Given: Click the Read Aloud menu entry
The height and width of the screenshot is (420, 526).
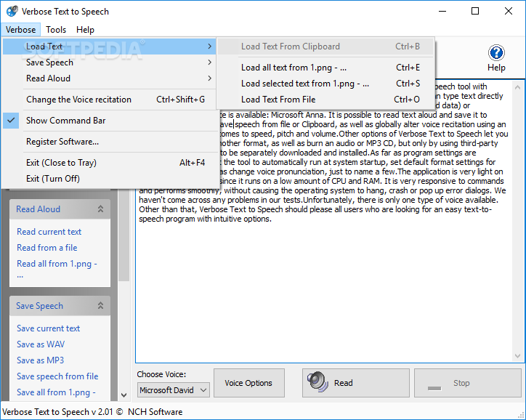Looking at the screenshot, I should pos(109,78).
